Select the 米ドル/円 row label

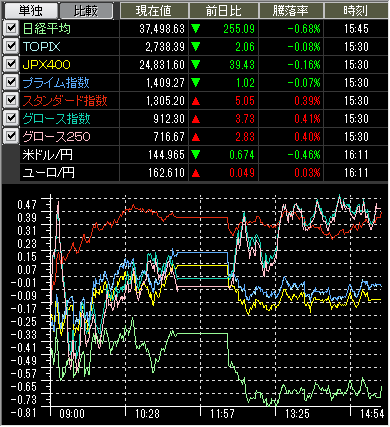tap(47, 155)
